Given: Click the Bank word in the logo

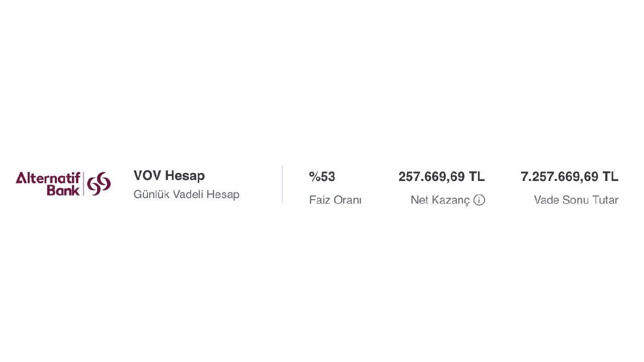Looking at the screenshot, I should coord(63,190).
